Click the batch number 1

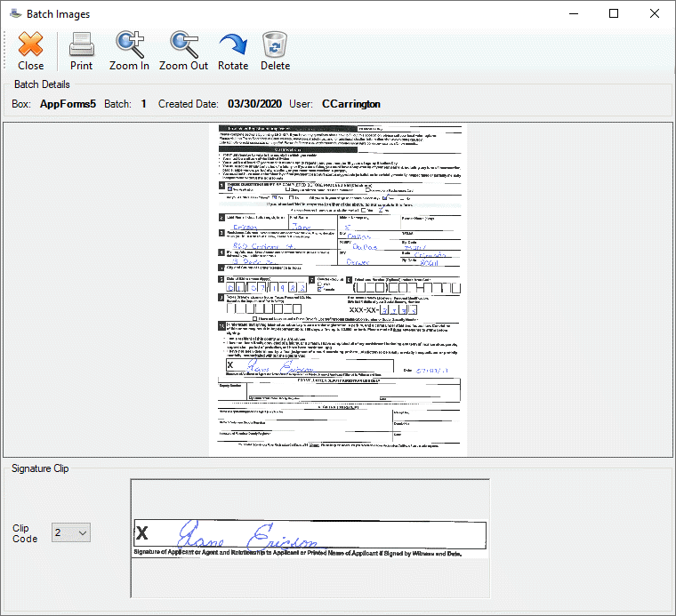coord(143,104)
